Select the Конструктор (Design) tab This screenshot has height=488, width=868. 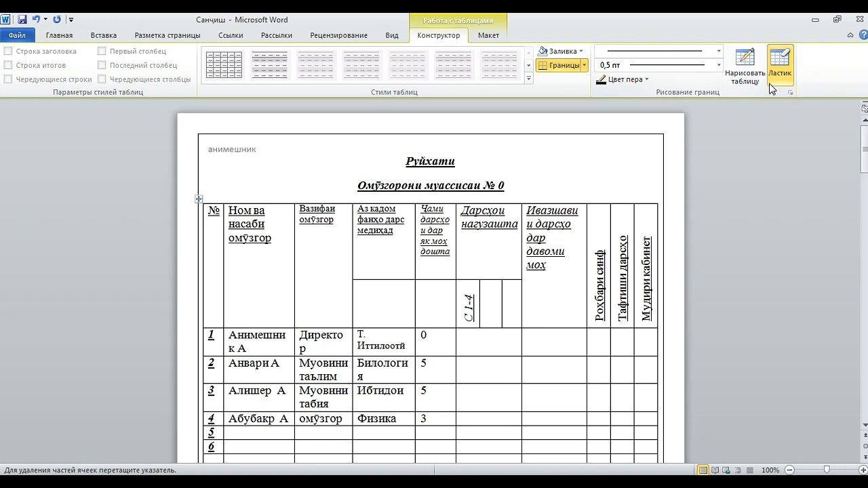pyautogui.click(x=439, y=35)
